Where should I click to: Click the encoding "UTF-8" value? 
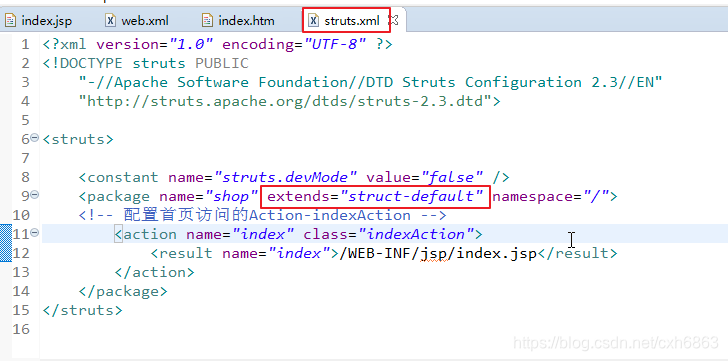click(x=335, y=45)
